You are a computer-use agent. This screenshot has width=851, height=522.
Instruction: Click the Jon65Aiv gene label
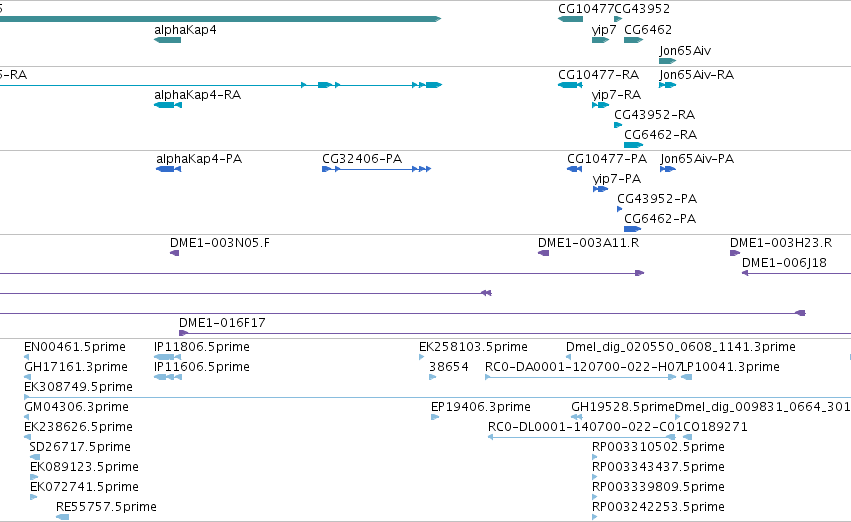685,51
